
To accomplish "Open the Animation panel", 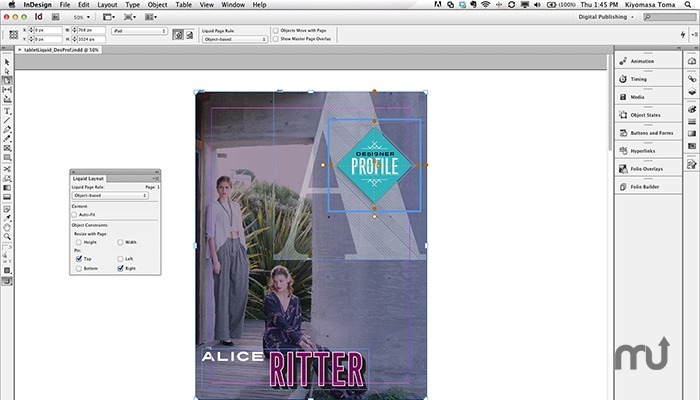I will pyautogui.click(x=648, y=61).
